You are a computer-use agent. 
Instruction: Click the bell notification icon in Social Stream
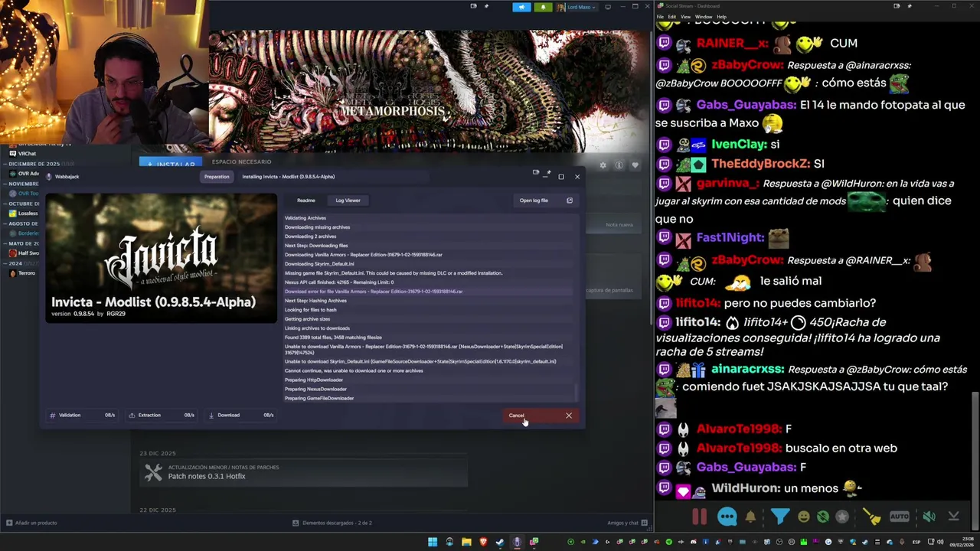(x=750, y=517)
